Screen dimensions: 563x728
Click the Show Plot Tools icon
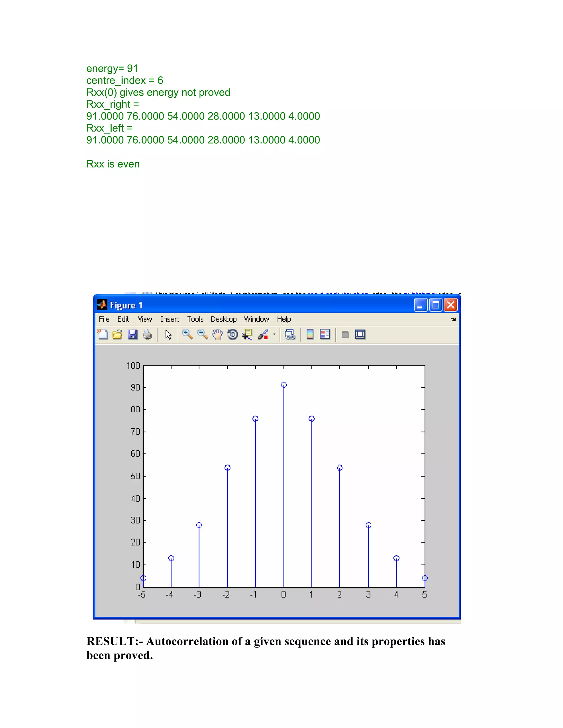pos(360,334)
